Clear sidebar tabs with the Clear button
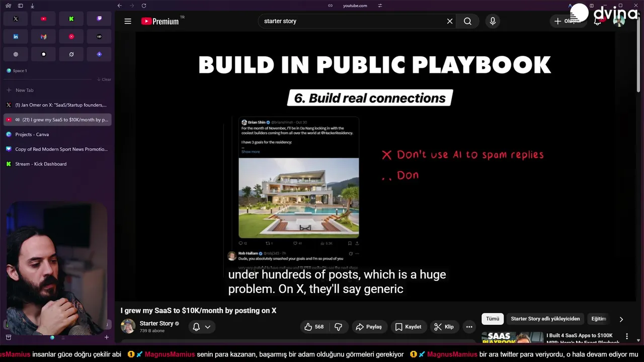This screenshot has width=644, height=362. pos(104,79)
